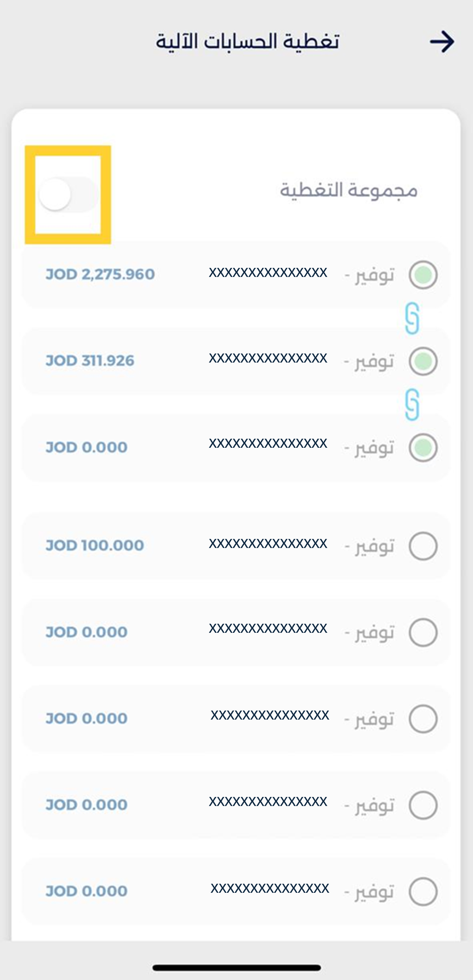Image resolution: width=473 pixels, height=980 pixels.
Task: Toggle the مجموعة التغطية switch
Action: coord(68,194)
